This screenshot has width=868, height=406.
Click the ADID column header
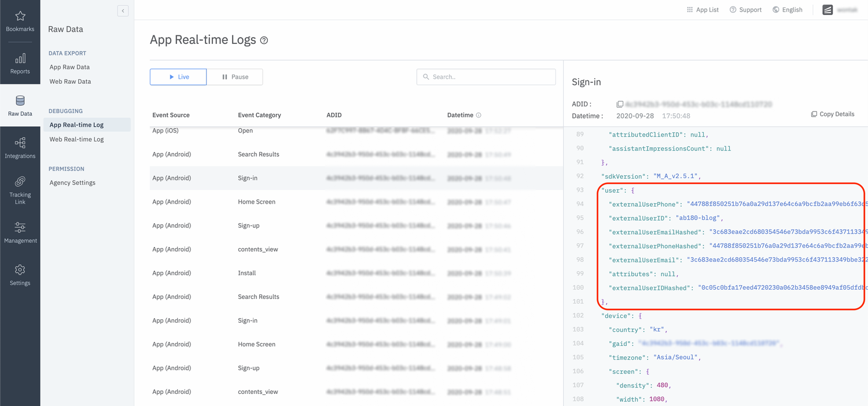334,115
